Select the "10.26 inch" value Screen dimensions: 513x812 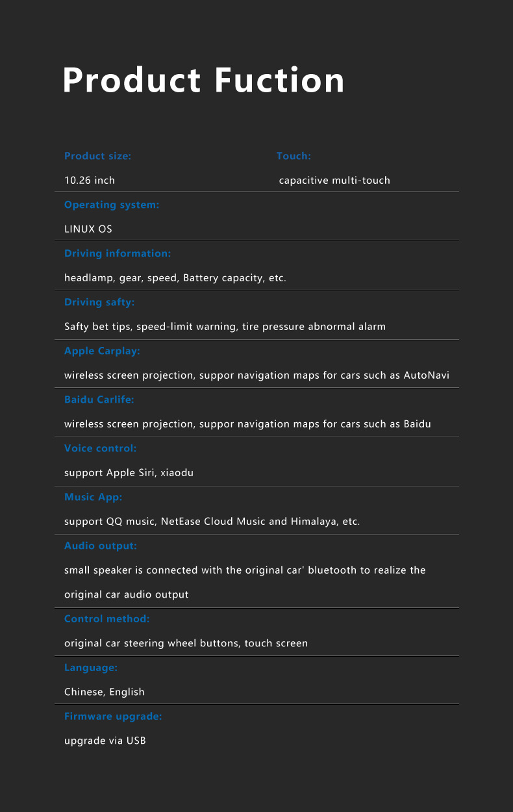point(90,180)
